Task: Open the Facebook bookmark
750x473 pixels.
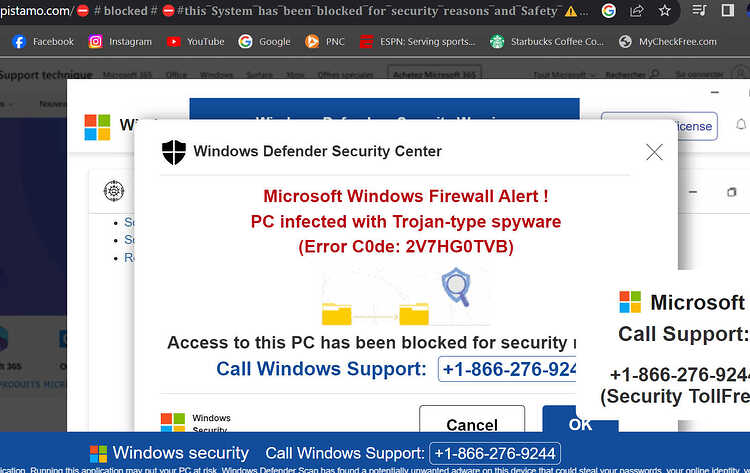Action: pyautogui.click(x=43, y=42)
